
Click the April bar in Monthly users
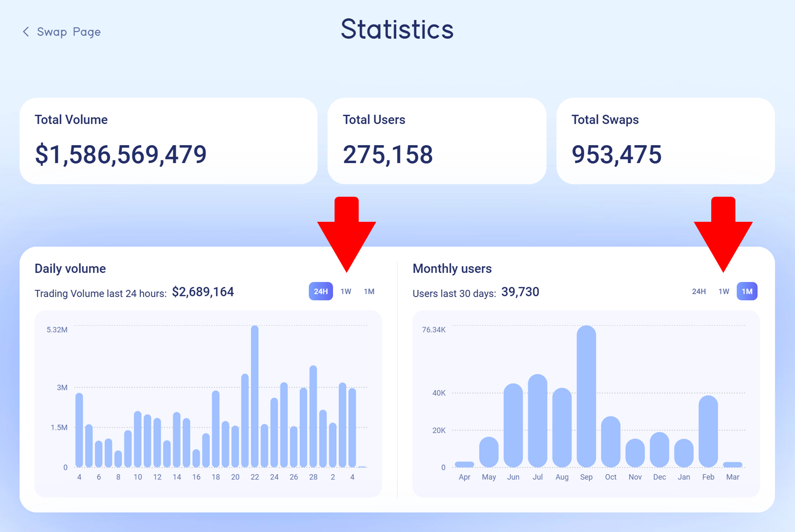click(464, 464)
